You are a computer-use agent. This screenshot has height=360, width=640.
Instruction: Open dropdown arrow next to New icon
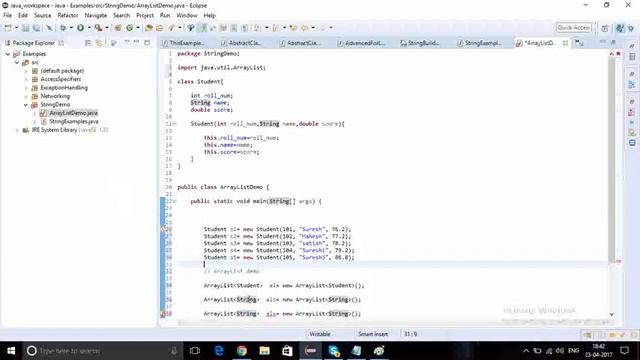click(x=16, y=28)
